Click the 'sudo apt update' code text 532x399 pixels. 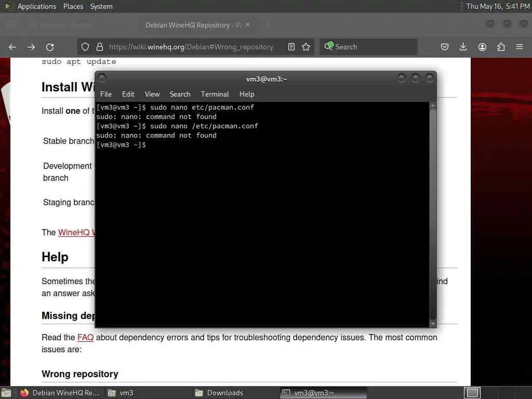pos(79,62)
